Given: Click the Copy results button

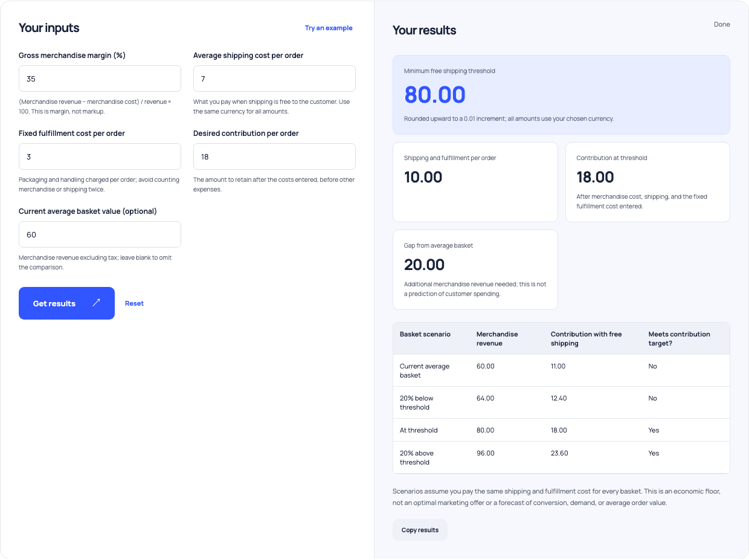Looking at the screenshot, I should tap(420, 530).
